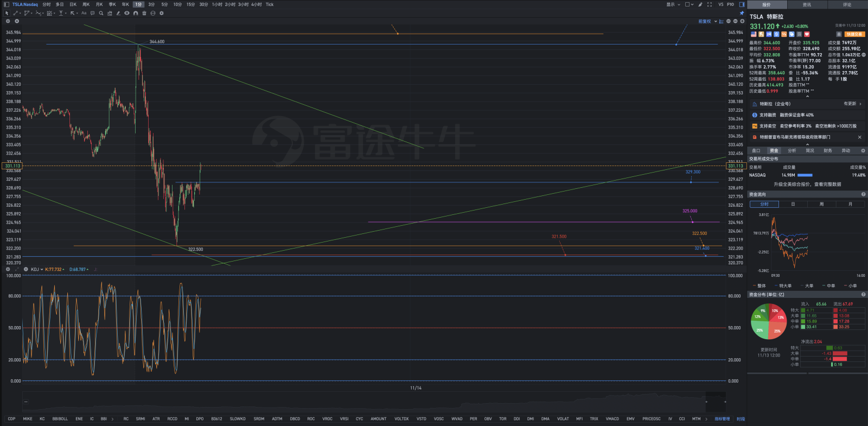Open F10 company info
This screenshot has width=868, height=426.
point(730,4)
